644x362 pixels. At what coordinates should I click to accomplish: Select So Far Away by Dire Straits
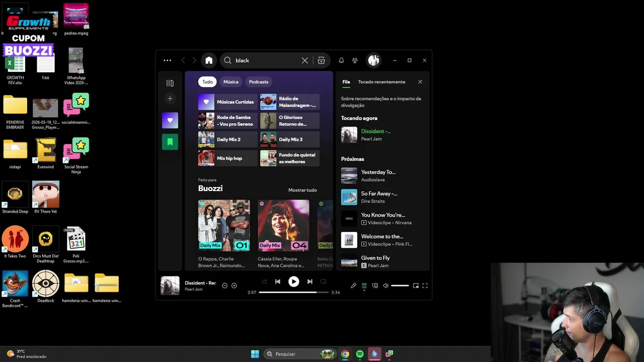pos(382,197)
